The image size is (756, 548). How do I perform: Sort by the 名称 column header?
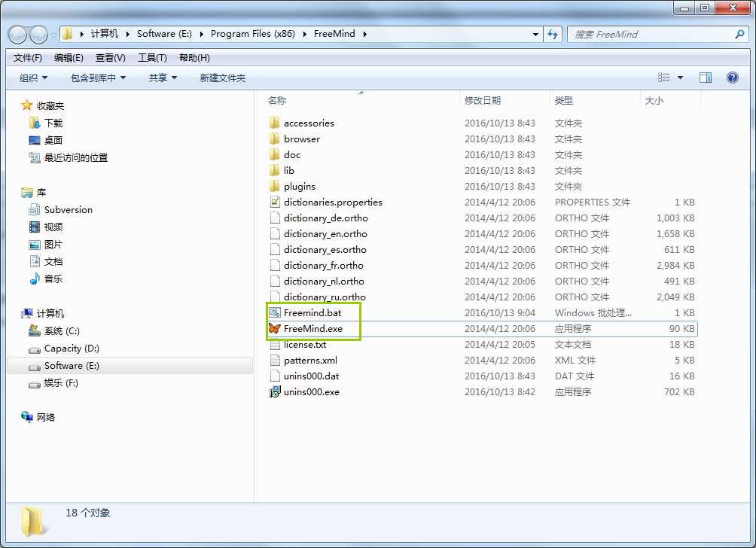[361, 100]
